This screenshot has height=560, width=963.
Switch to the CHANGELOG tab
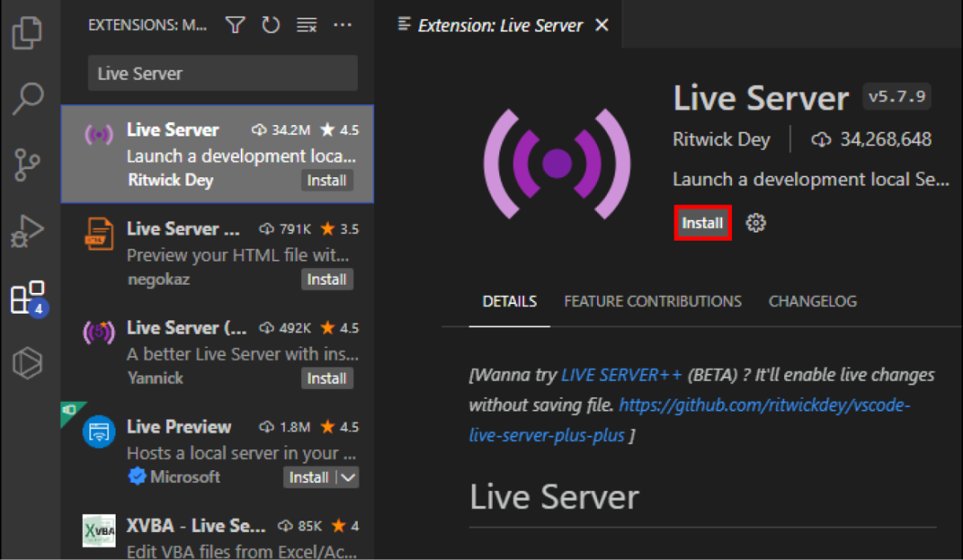click(x=812, y=301)
